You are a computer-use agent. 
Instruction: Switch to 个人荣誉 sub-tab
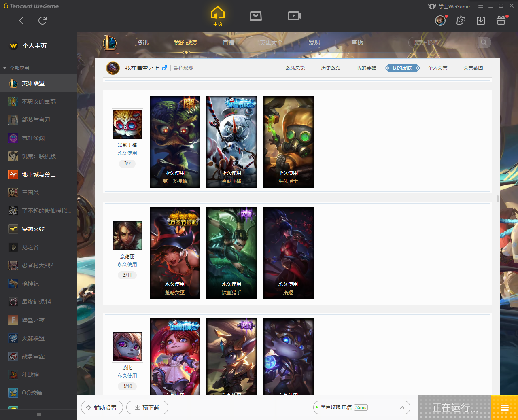tap(437, 68)
